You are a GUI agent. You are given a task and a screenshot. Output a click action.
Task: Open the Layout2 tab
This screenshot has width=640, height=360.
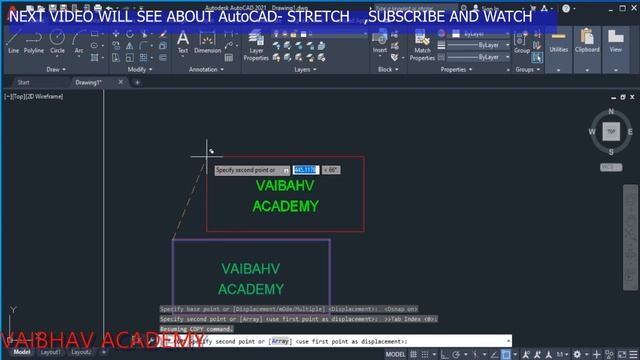[81, 352]
